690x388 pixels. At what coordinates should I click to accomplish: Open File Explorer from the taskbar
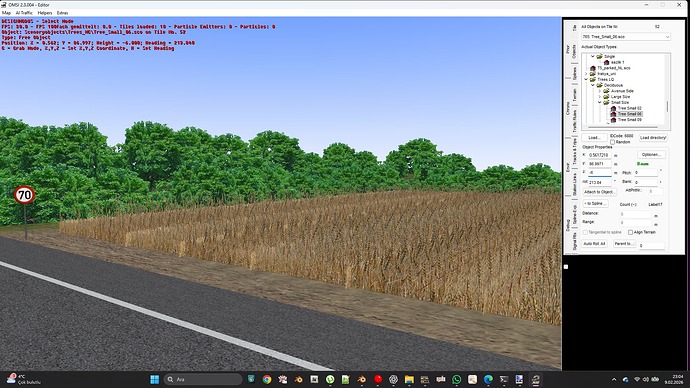(409, 379)
